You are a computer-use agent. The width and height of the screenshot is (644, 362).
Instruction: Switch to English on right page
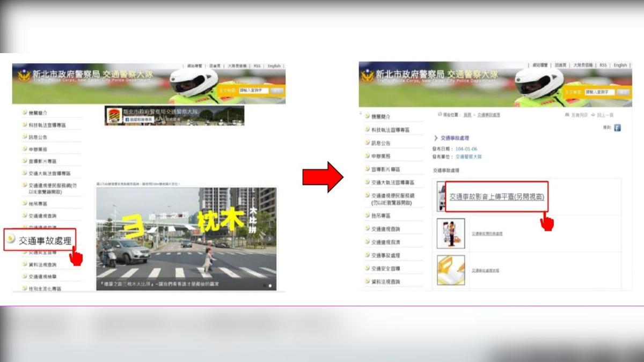[620, 65]
